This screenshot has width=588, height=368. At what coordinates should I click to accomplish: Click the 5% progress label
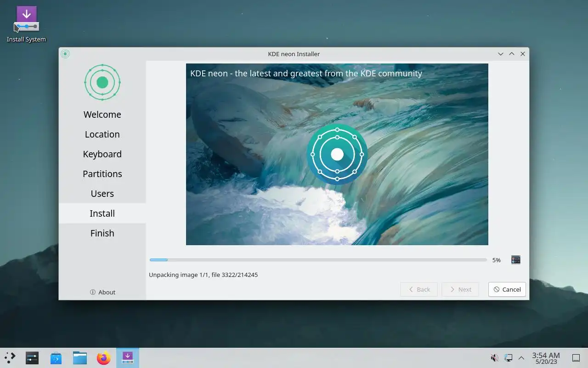(497, 260)
